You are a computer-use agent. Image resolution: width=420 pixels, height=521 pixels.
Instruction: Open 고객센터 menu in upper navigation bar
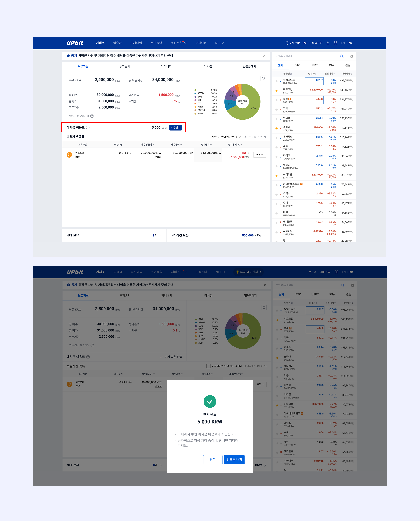point(201,43)
